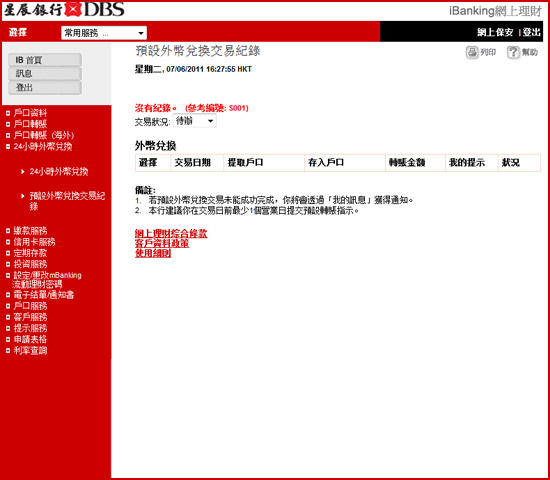Open 網上理財綜合條款 terms link

coord(171,234)
